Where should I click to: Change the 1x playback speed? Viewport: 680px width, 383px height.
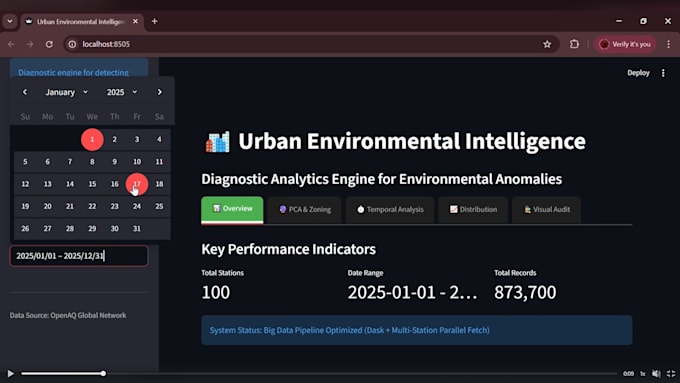643,373
